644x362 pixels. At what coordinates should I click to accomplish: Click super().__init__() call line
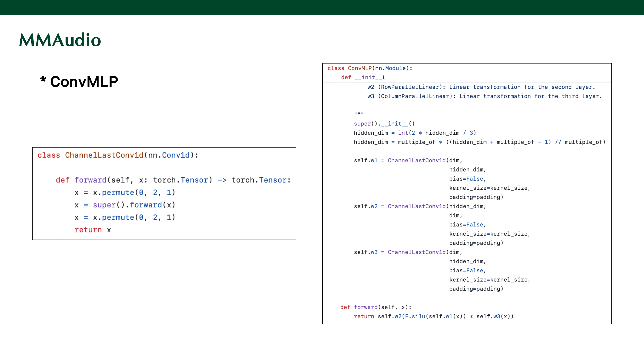click(384, 124)
